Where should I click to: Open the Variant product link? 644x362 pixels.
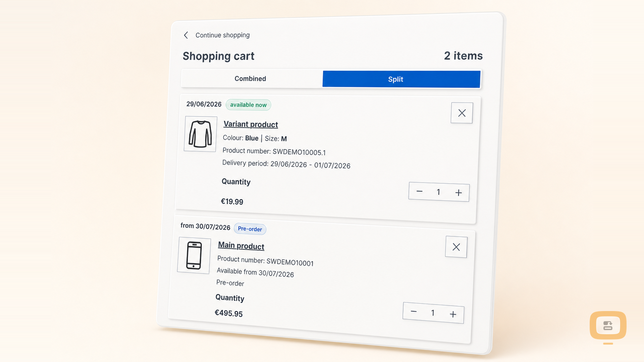tap(251, 124)
